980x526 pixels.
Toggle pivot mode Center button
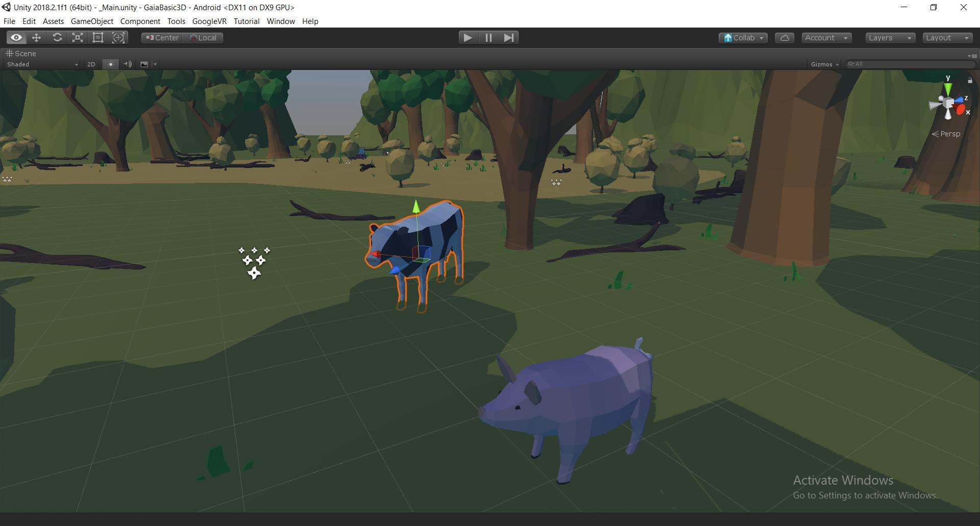[x=162, y=38]
